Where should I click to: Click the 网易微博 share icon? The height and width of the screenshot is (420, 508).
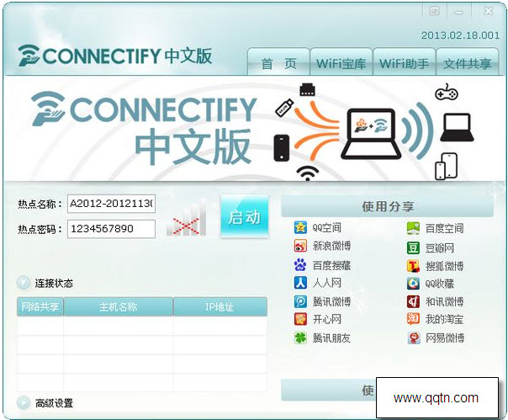click(413, 338)
